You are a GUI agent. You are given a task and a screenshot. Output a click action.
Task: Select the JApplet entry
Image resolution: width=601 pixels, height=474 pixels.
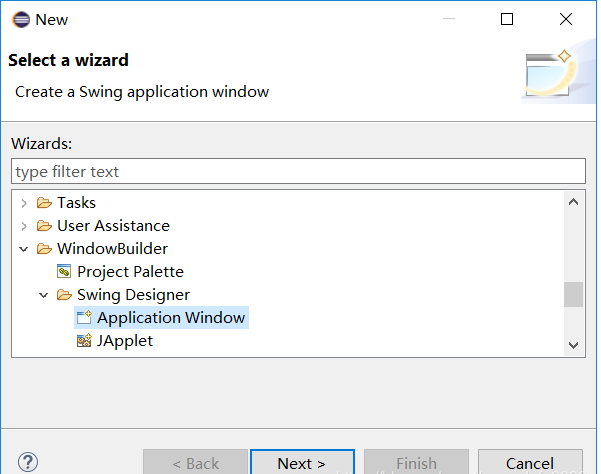125,341
